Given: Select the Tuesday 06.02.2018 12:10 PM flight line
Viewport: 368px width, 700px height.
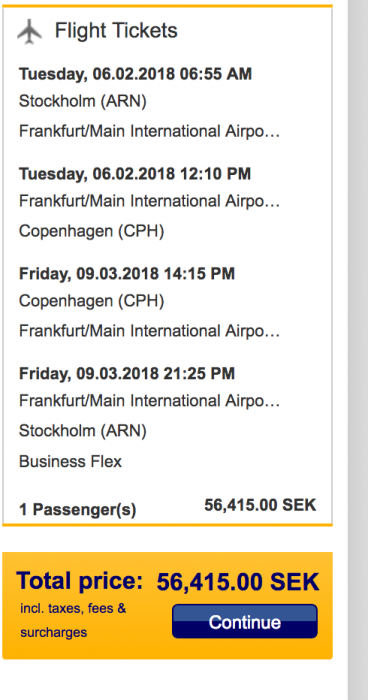Looking at the screenshot, I should click(x=135, y=174).
